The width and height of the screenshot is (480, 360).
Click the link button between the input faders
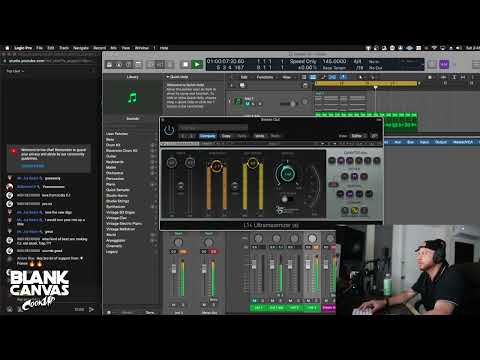coord(180,186)
